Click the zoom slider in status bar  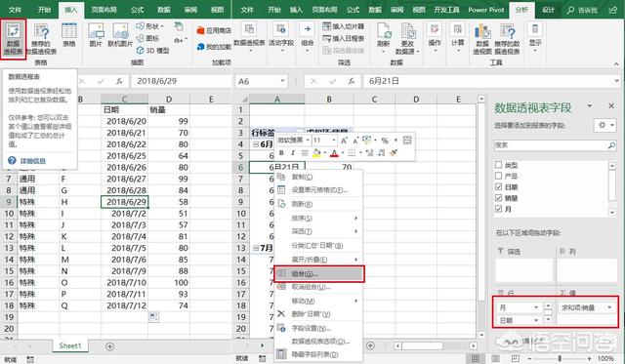(x=560, y=358)
